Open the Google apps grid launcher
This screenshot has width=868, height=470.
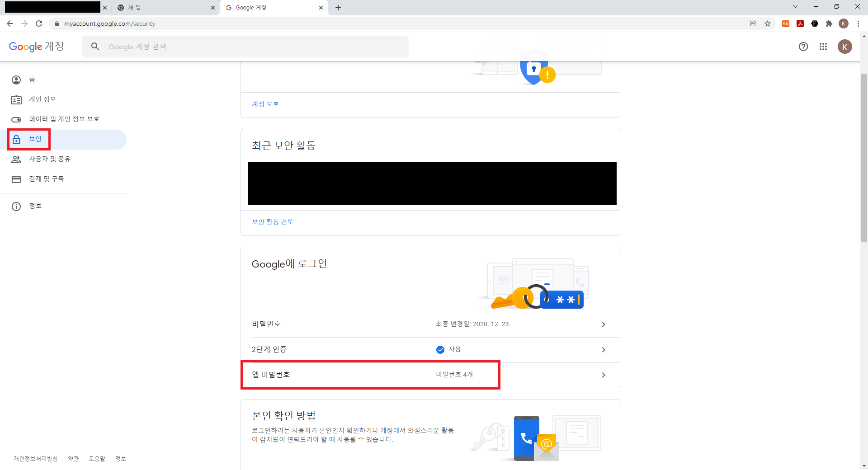click(x=823, y=47)
